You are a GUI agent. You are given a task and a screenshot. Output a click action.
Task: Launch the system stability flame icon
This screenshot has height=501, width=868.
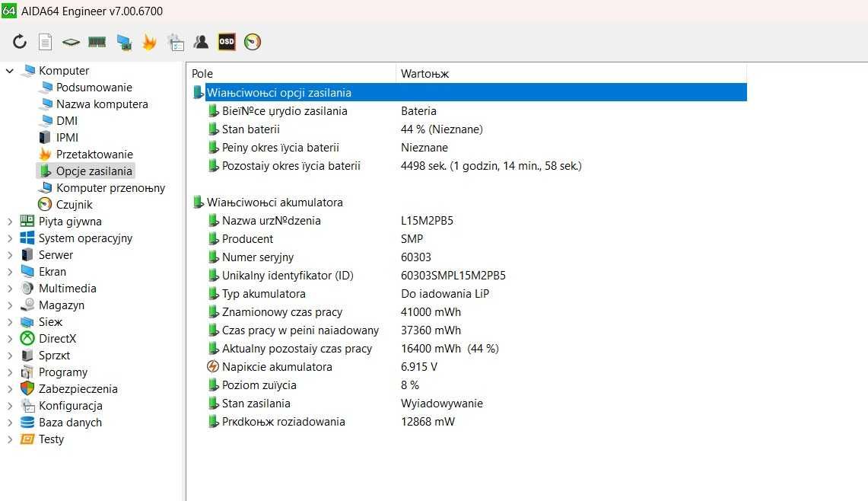click(149, 42)
